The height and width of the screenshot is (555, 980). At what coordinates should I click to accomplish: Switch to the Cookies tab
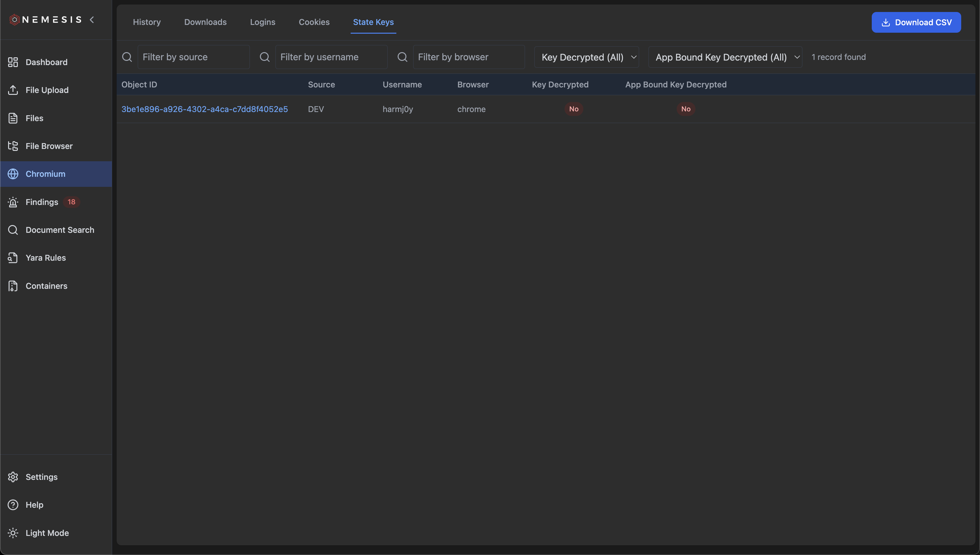coord(314,22)
